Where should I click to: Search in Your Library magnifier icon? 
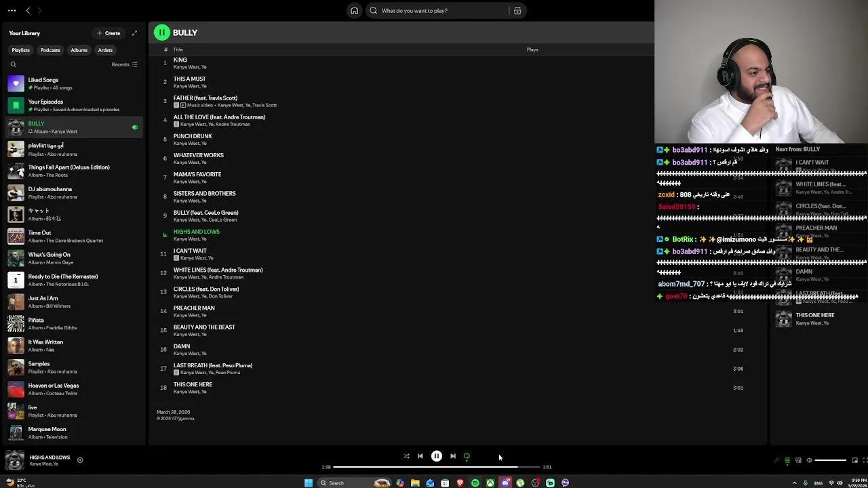(x=13, y=64)
